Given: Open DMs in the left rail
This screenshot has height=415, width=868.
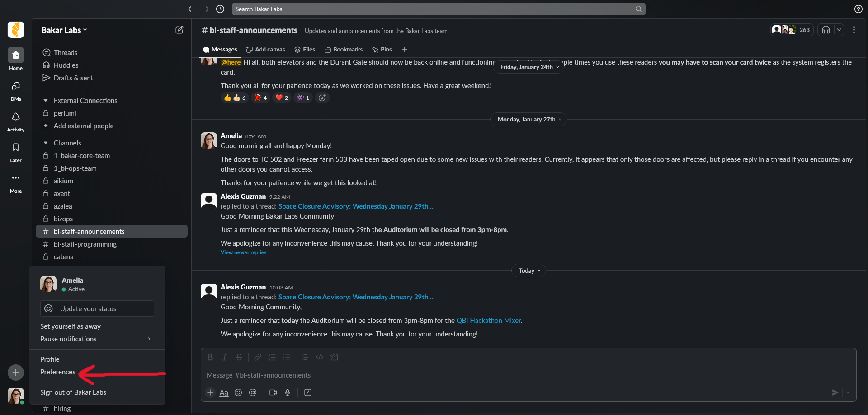Looking at the screenshot, I should pyautogui.click(x=16, y=90).
